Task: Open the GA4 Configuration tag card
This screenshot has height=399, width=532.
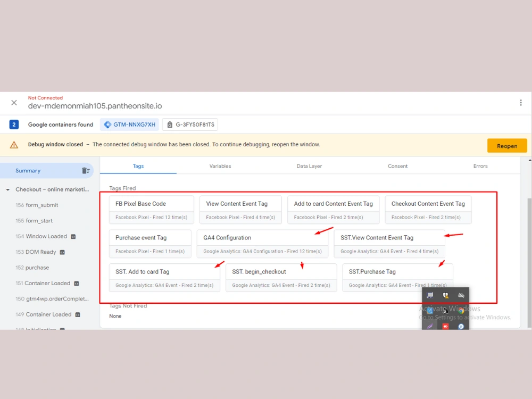Action: pyautogui.click(x=262, y=244)
